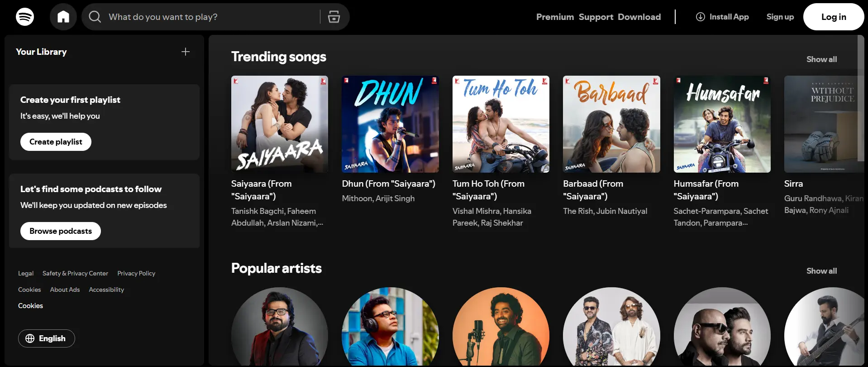Open Browse icon in search bar

tap(334, 17)
